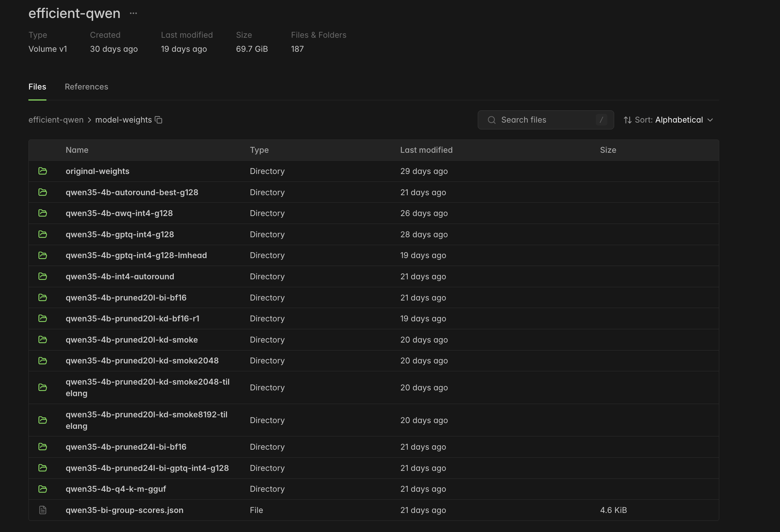Open the efficient-qwen more options ellipsis menu
The width and height of the screenshot is (780, 532).
(133, 13)
